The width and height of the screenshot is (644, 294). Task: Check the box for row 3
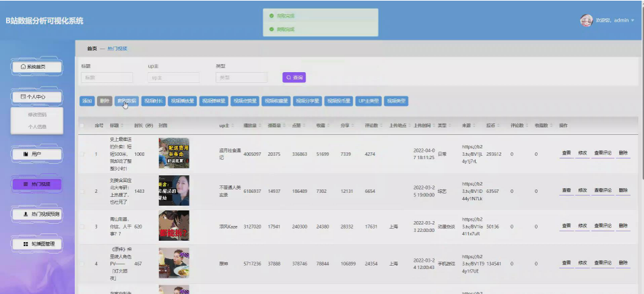82,227
